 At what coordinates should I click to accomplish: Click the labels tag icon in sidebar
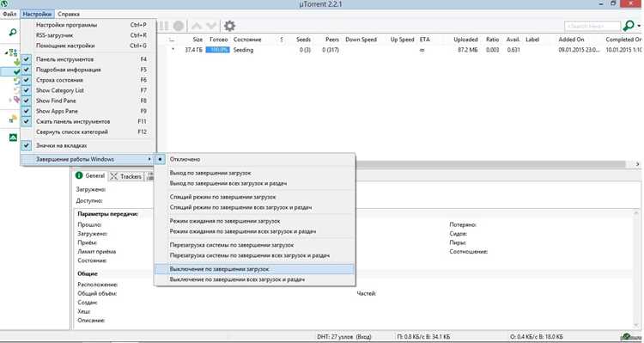pyautogui.click(x=16, y=100)
